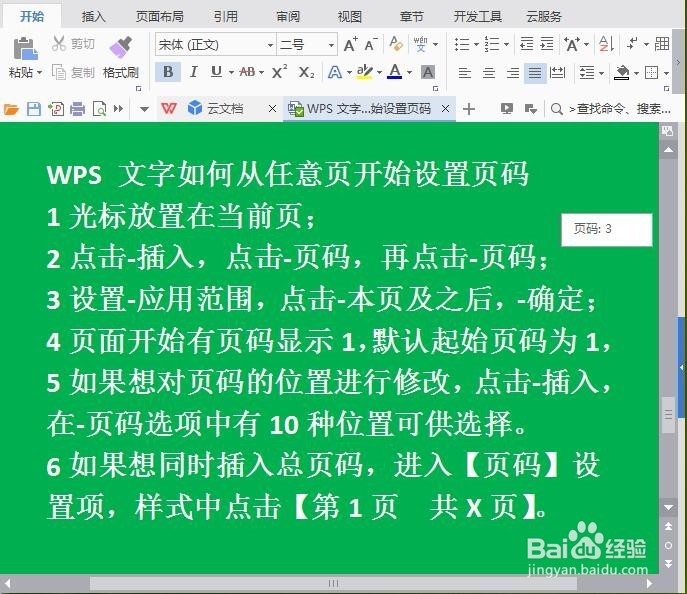Screen dimensions: 687x594
Task: Open the 插入 tab
Action: (93, 17)
